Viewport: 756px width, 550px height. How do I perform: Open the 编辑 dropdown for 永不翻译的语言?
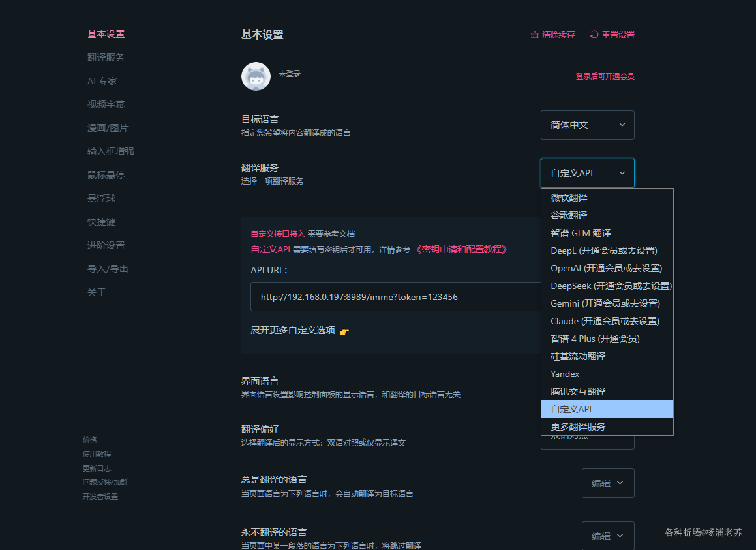coord(607,535)
